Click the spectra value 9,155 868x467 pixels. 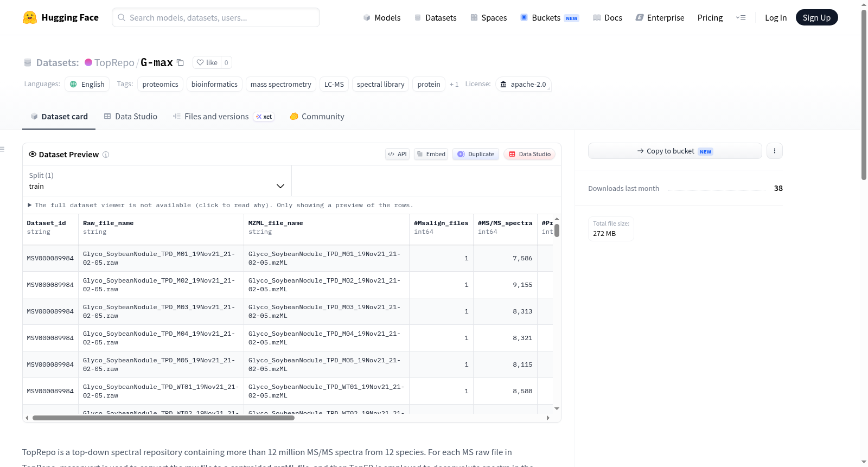pos(522,285)
